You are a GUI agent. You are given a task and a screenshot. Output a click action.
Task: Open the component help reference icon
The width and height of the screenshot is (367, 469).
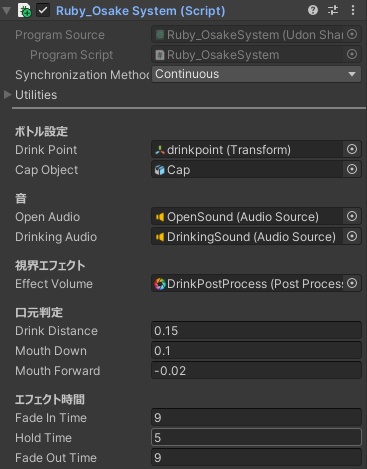[313, 10]
